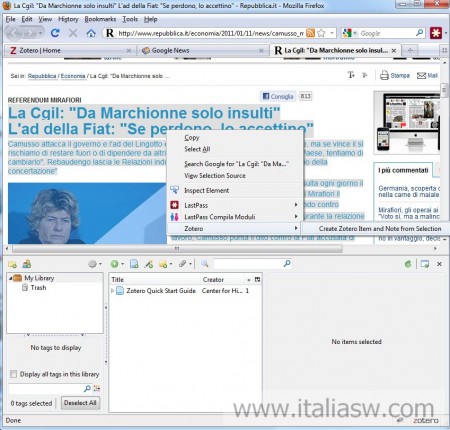Expand the Zotero Quick Start Guide item

113,291
